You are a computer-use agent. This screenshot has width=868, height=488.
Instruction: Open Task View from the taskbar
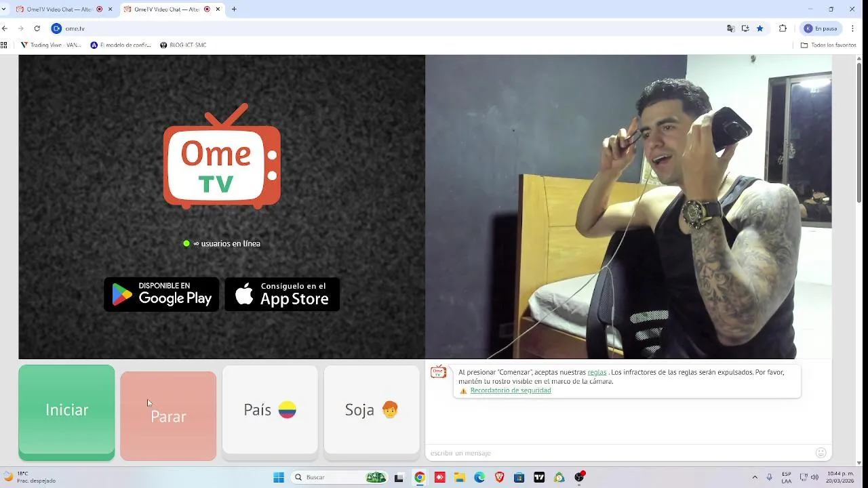[x=399, y=477]
